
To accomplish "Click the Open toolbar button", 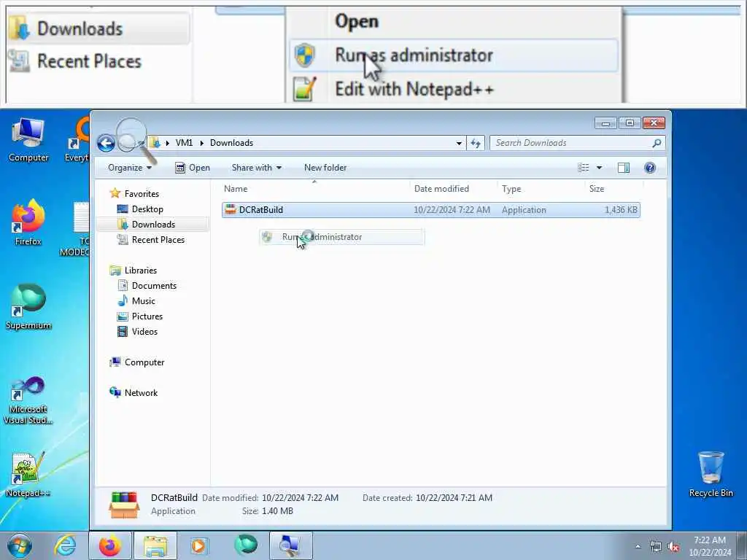I will pyautogui.click(x=193, y=168).
